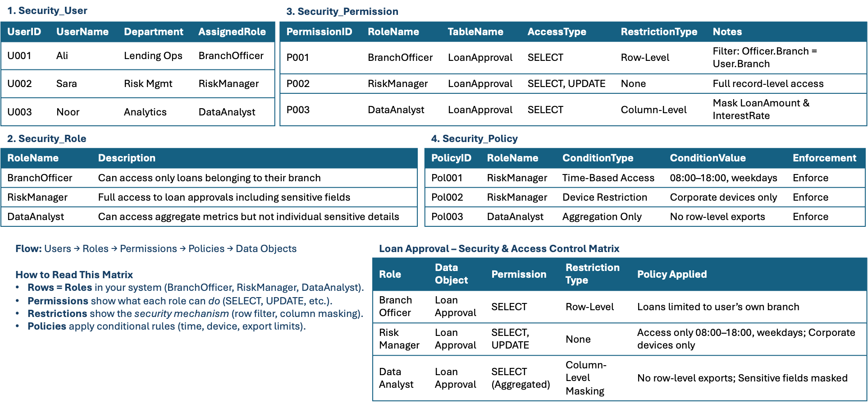Click the "Mask LoanAmount & InterestRate" note
Viewport: 868px width, 404px height.
tap(761, 109)
